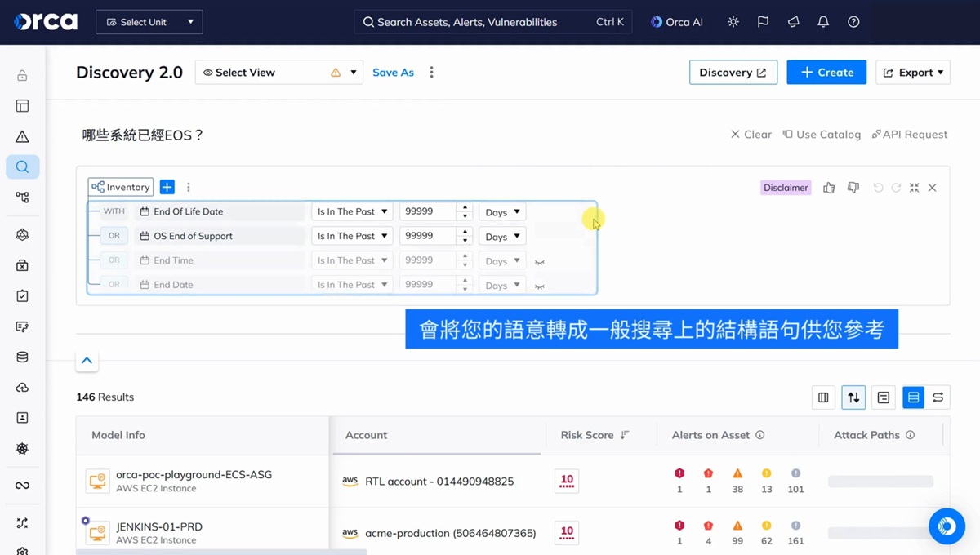Click the light theme sun icon
Image resolution: width=980 pixels, height=555 pixels.
pos(733,22)
